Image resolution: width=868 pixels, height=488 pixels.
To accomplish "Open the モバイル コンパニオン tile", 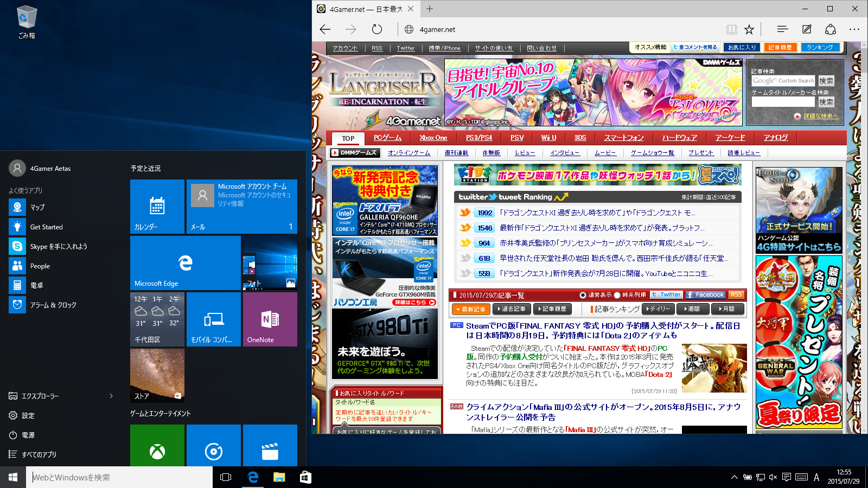I will click(x=214, y=319).
